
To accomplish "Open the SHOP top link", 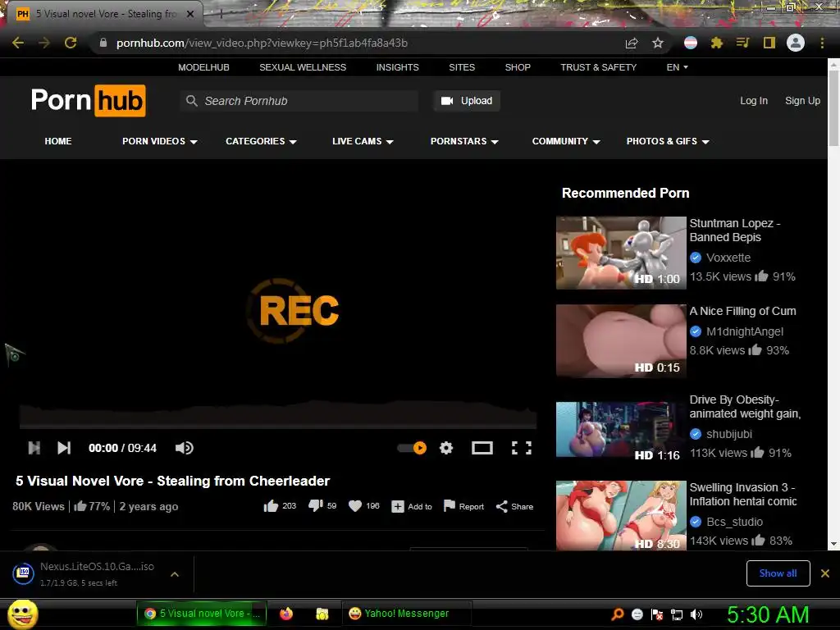I will pos(518,67).
